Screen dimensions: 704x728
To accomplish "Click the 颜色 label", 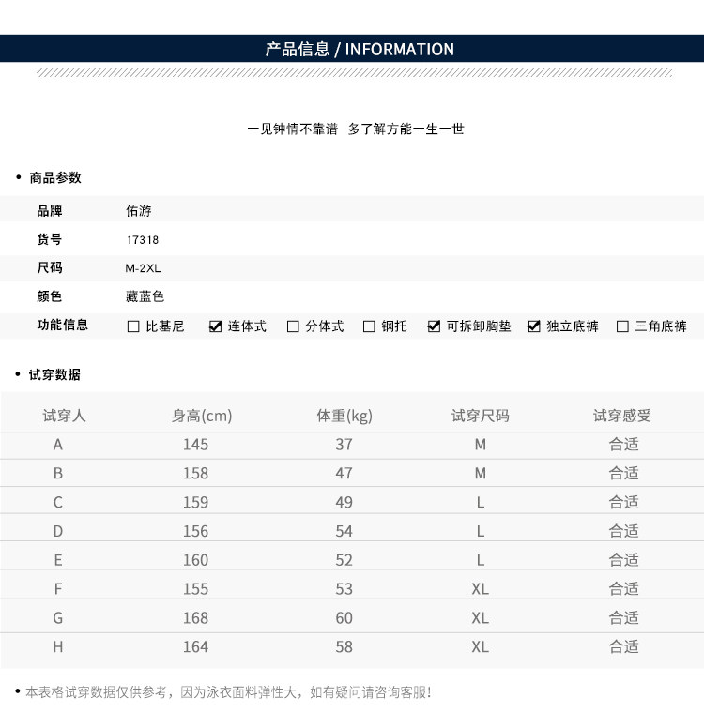I will [49, 296].
